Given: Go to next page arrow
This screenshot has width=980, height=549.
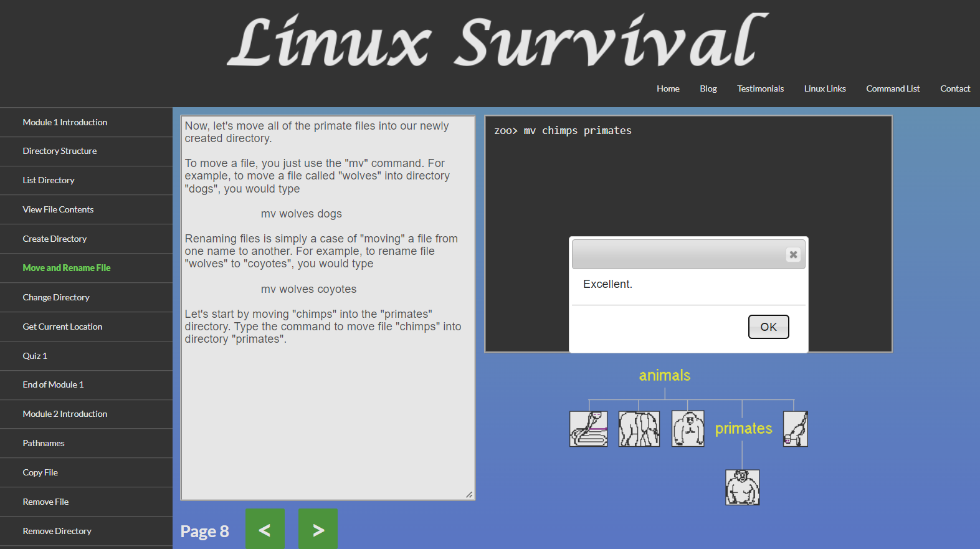Looking at the screenshot, I should [318, 530].
